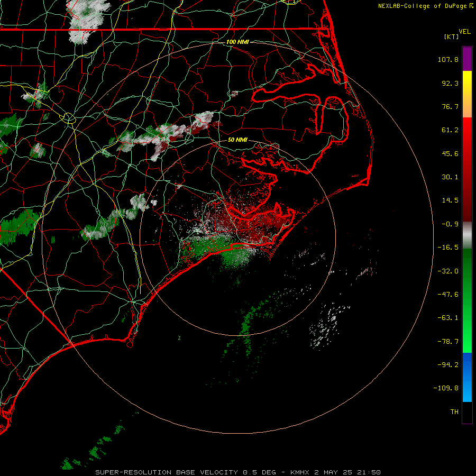Select the VEL legend heading
The image size is (476, 476).
click(464, 32)
